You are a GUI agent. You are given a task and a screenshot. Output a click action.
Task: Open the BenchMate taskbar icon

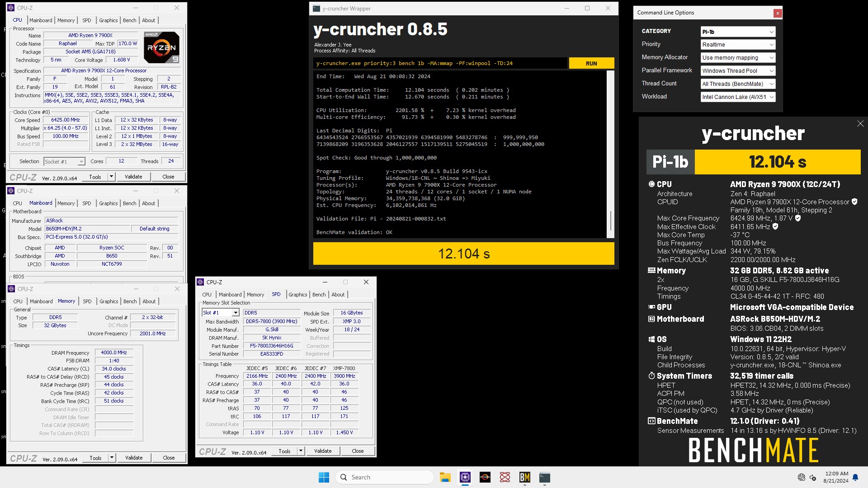pos(524,477)
